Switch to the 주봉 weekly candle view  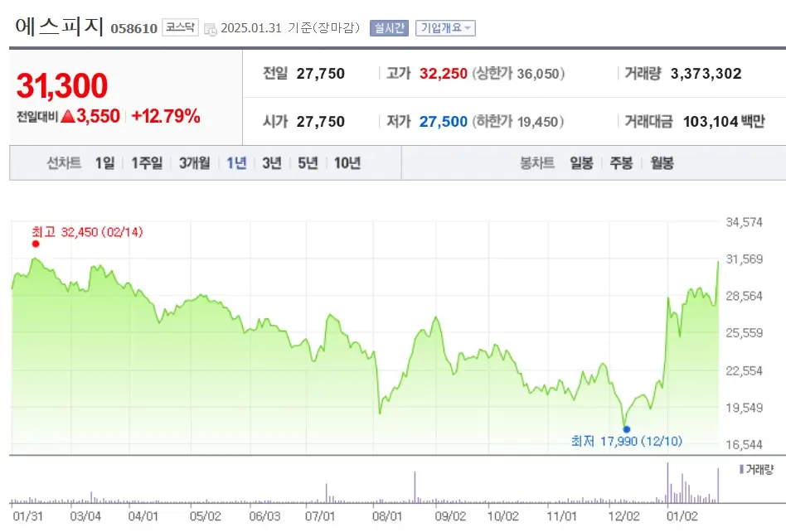pos(622,163)
